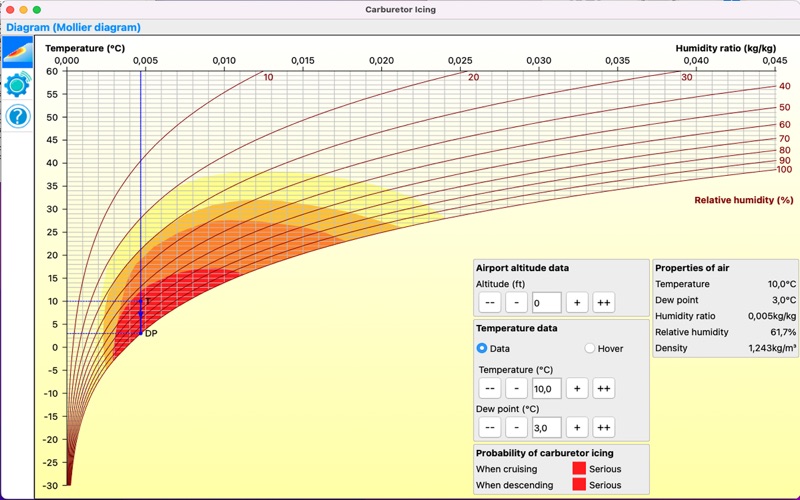Click the 20 relative humidity curve label
The image size is (800, 500).
[x=473, y=78]
